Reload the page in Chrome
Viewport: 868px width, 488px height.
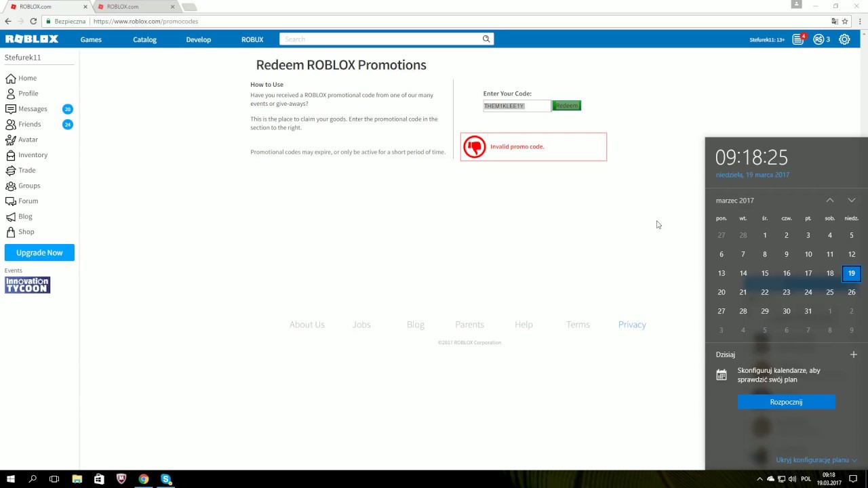pyautogui.click(x=33, y=22)
